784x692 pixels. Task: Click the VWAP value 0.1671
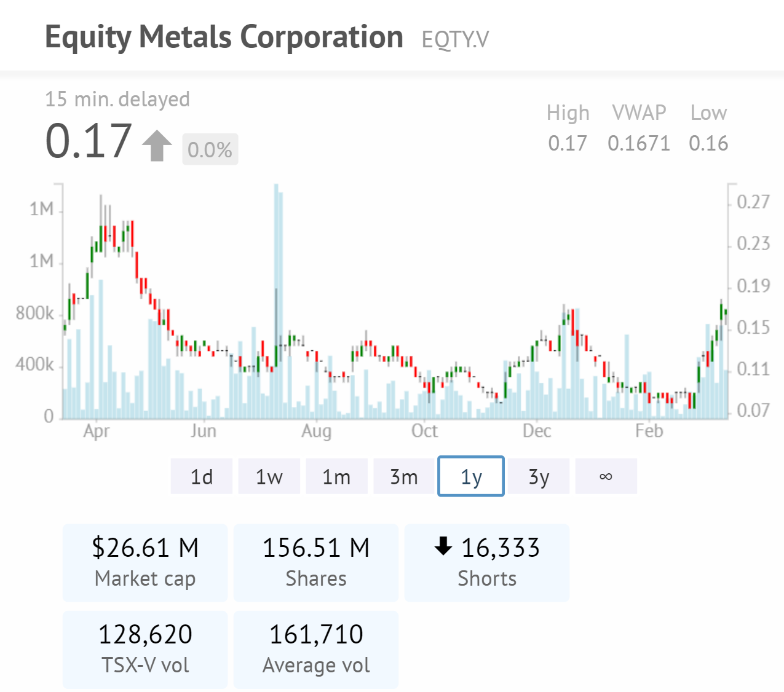639,143
